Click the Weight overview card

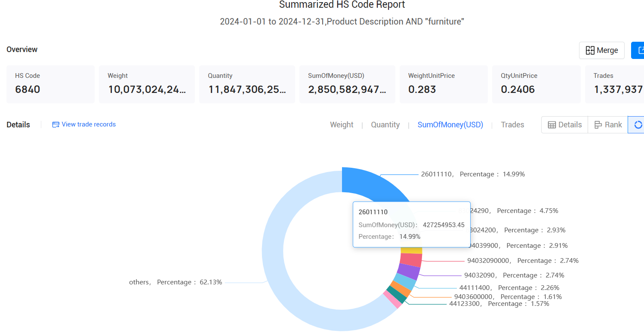pos(147,84)
